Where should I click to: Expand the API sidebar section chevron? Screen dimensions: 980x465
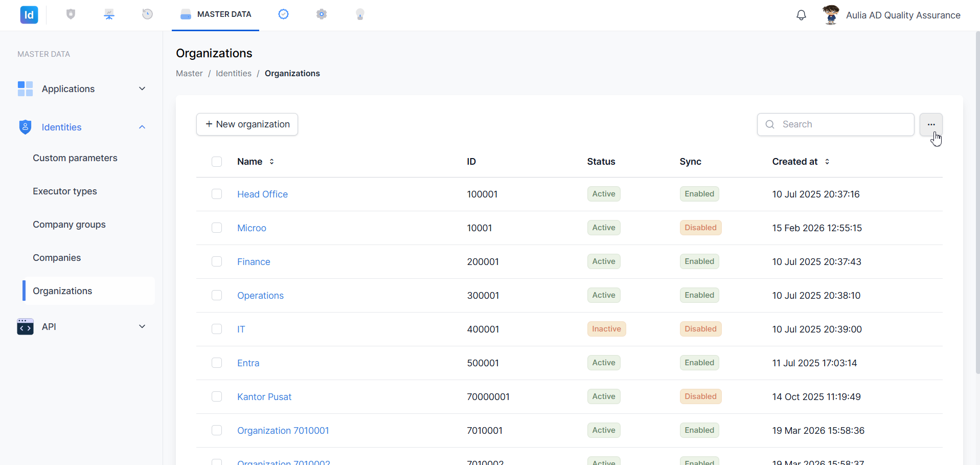pyautogui.click(x=142, y=326)
